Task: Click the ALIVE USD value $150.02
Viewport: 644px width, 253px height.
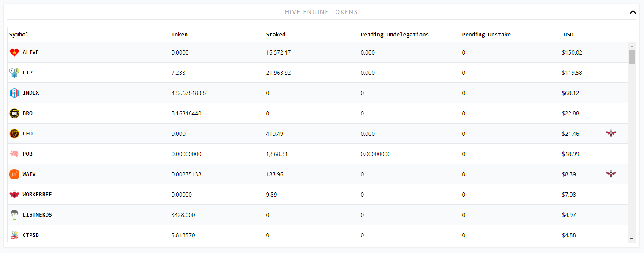Action: click(x=572, y=52)
